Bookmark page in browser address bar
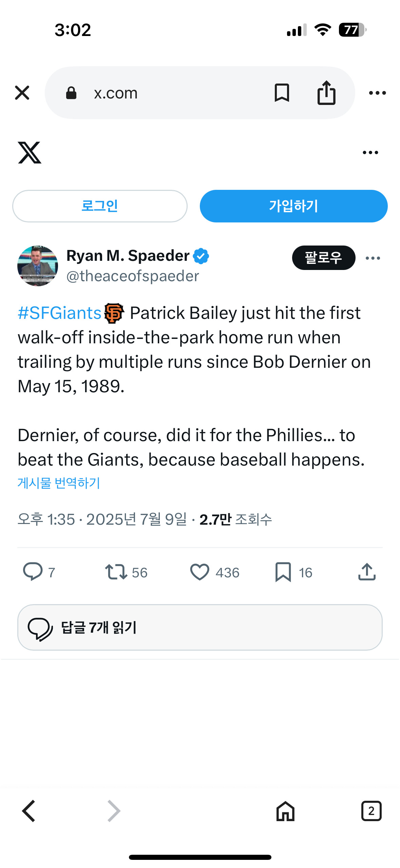The height and width of the screenshot is (868, 400). (282, 93)
